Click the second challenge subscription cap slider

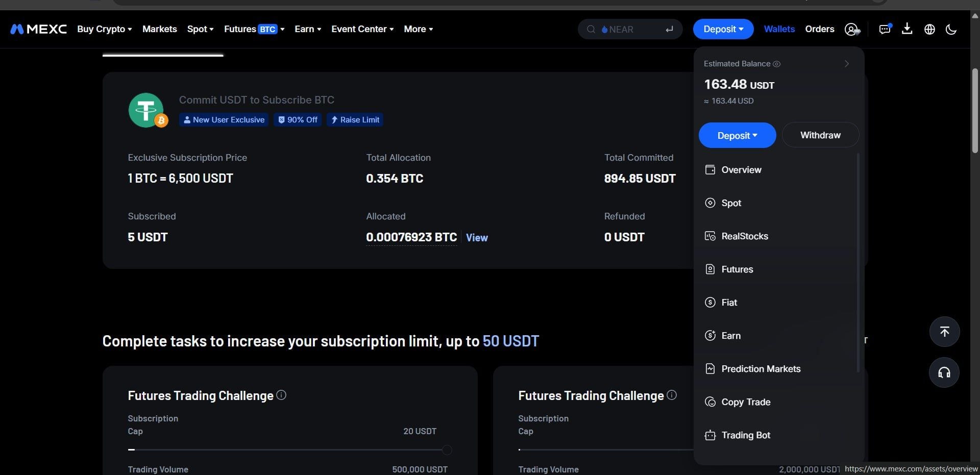point(605,449)
